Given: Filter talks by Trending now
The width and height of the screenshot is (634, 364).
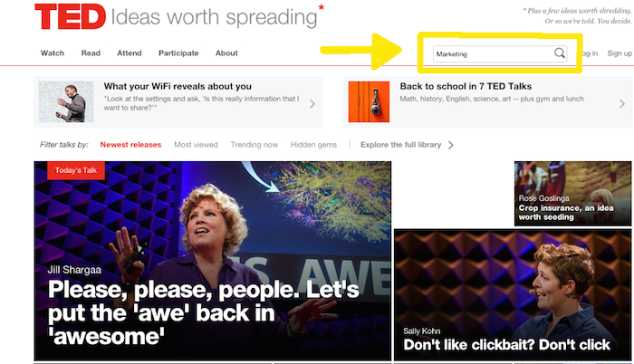Looking at the screenshot, I should pos(255,145).
